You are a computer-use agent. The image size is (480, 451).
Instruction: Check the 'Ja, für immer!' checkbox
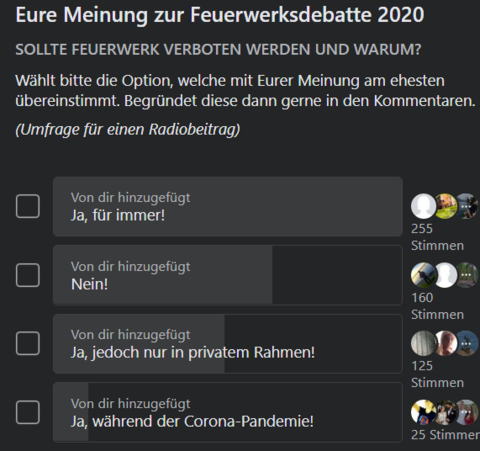(28, 206)
